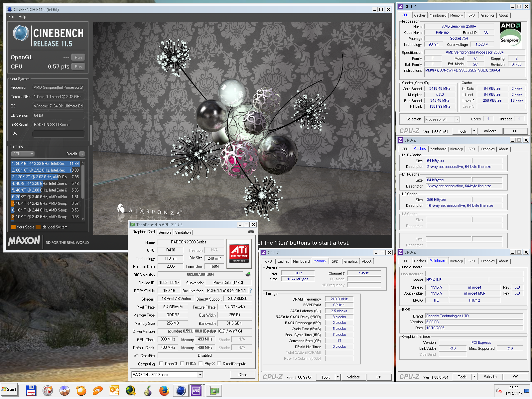Switch to GPU-Z Validation tab
The height and width of the screenshot is (399, 532).
183,232
